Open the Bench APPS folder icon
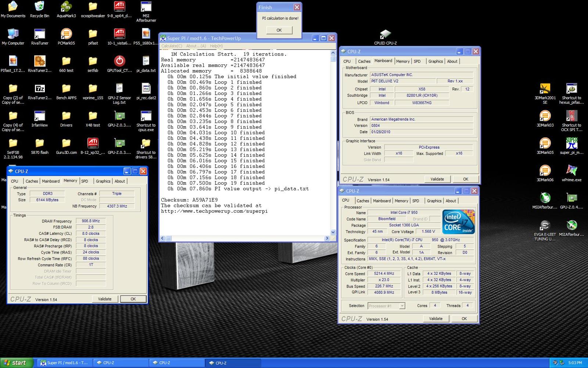This screenshot has width=588, height=368. (66, 91)
